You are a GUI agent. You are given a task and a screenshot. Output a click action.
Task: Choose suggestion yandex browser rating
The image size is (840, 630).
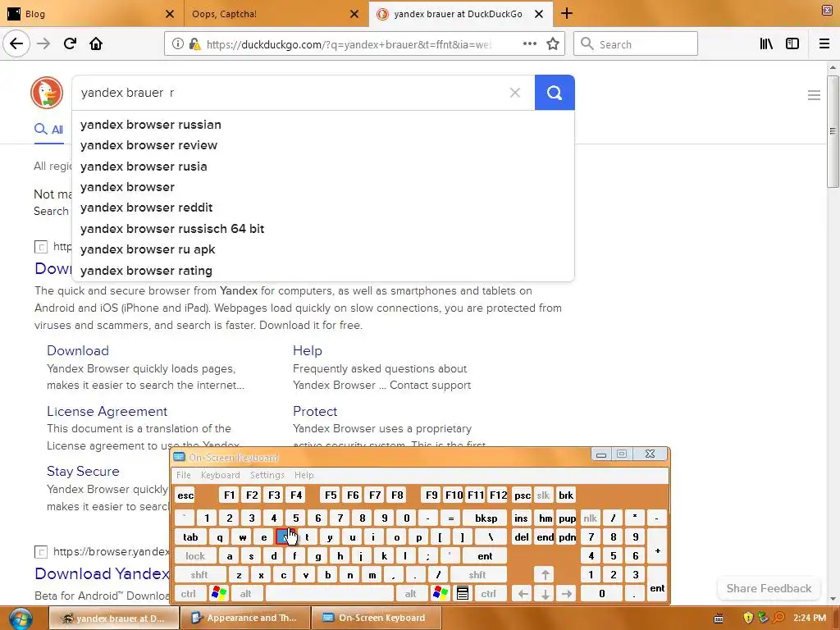[323, 271]
